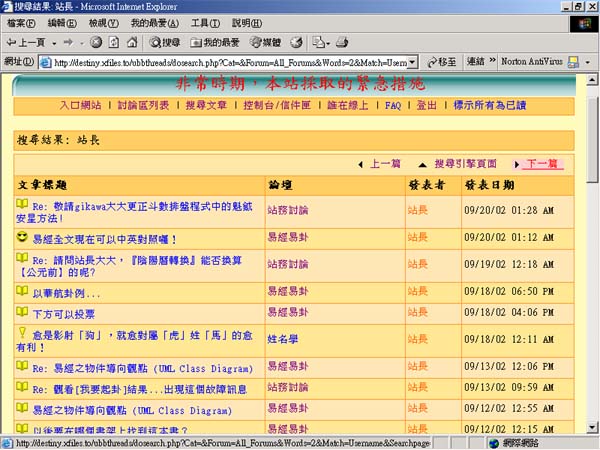Click the Stop loading toolbar icon

click(97, 42)
